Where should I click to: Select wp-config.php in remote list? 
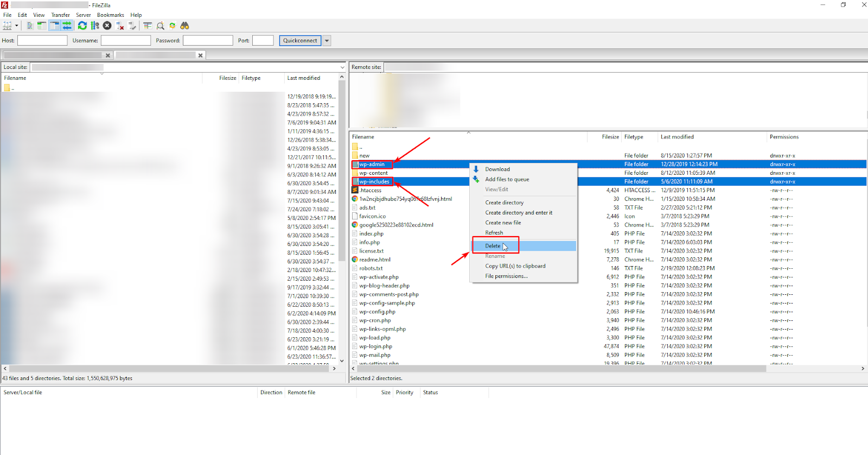[x=377, y=312]
